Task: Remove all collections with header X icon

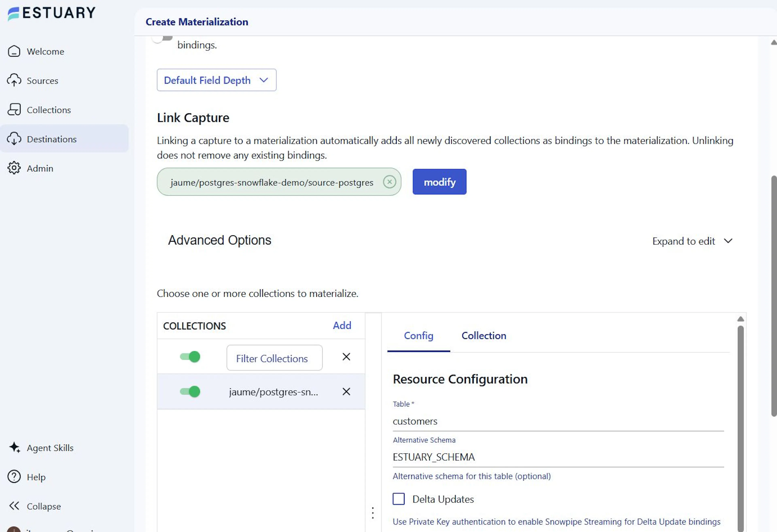Action: tap(346, 357)
